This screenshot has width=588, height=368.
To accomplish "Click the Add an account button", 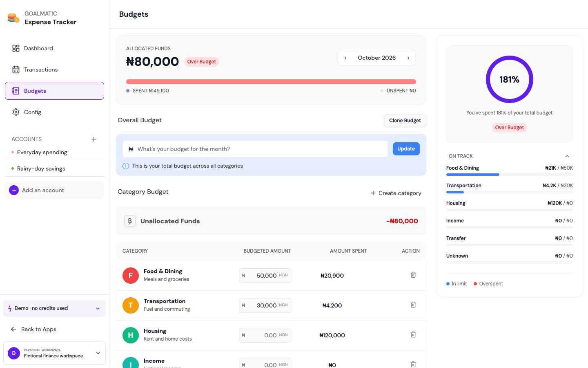I will tap(54, 190).
